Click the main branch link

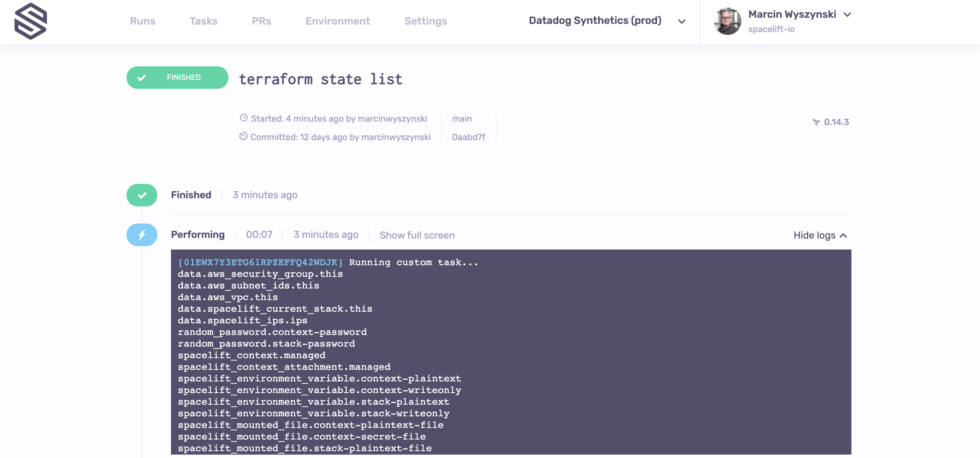462,119
